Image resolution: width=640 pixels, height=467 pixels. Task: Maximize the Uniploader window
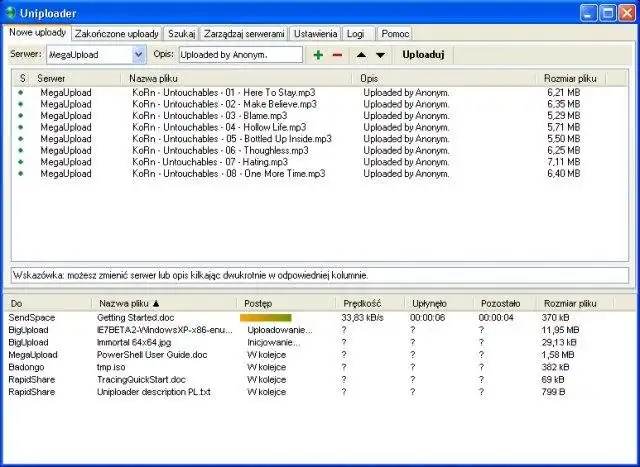pos(607,13)
